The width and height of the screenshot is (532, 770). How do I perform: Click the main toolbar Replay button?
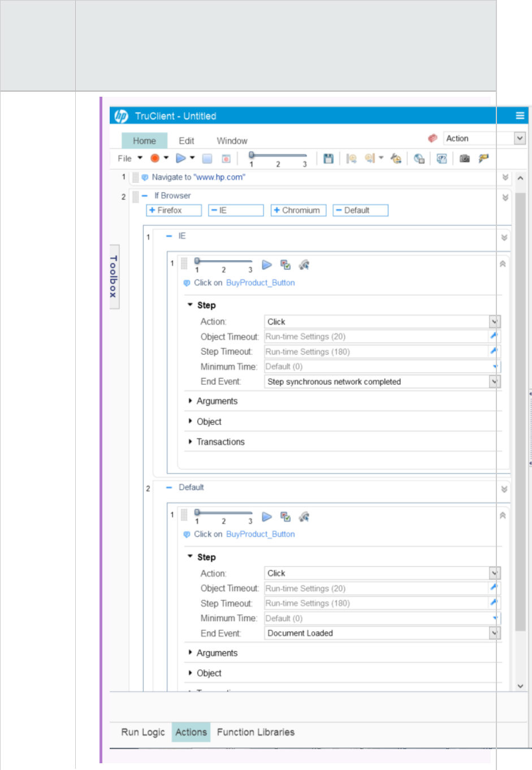click(x=181, y=158)
